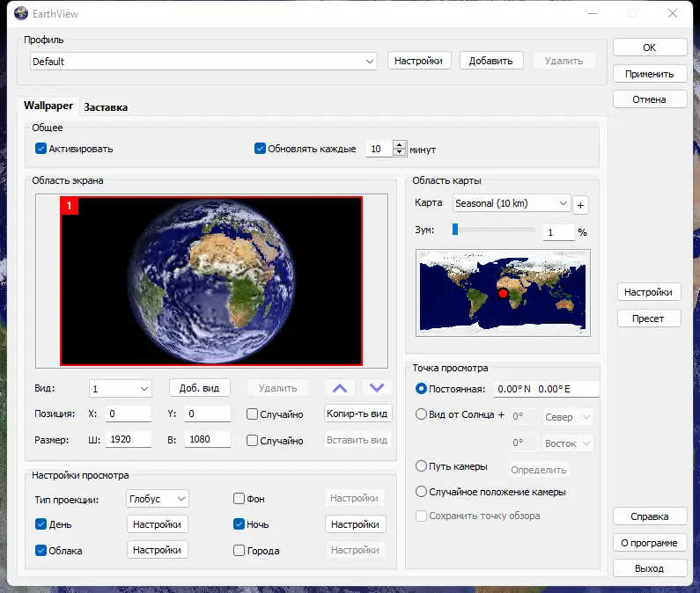
Task: Open the Глобус projection type dropdown
Action: point(158,499)
